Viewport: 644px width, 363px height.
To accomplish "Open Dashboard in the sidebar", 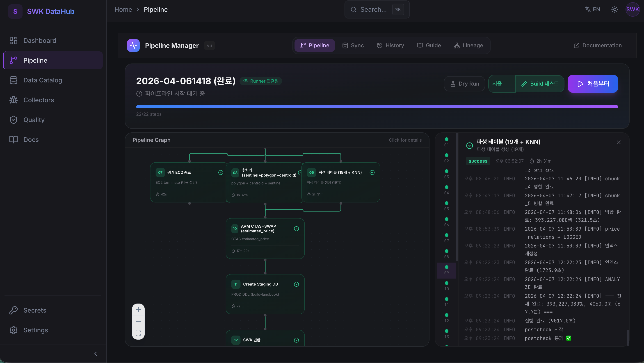I will [53, 41].
